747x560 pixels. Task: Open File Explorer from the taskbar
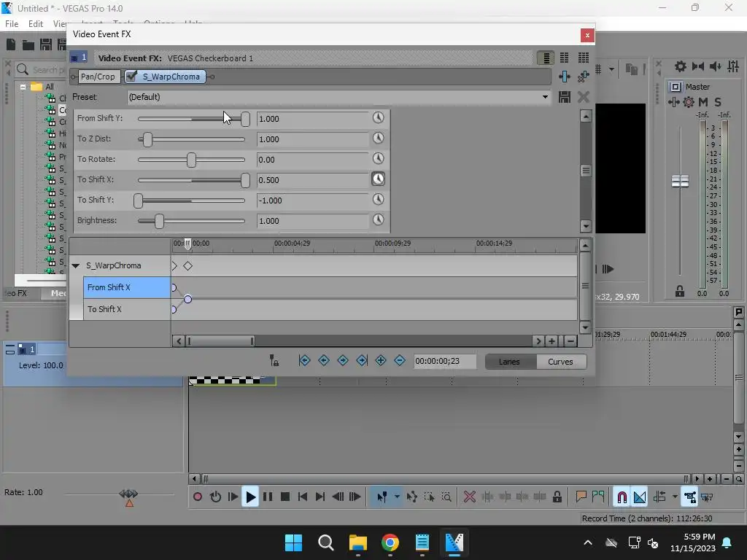click(x=357, y=542)
